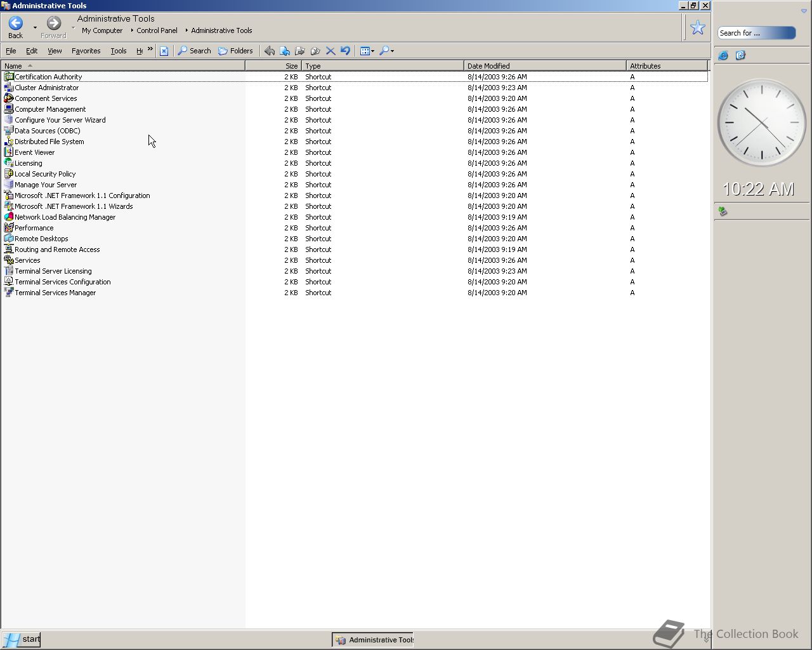The width and height of the screenshot is (812, 650).
Task: Open the truncated Help menu
Action: pos(140,51)
